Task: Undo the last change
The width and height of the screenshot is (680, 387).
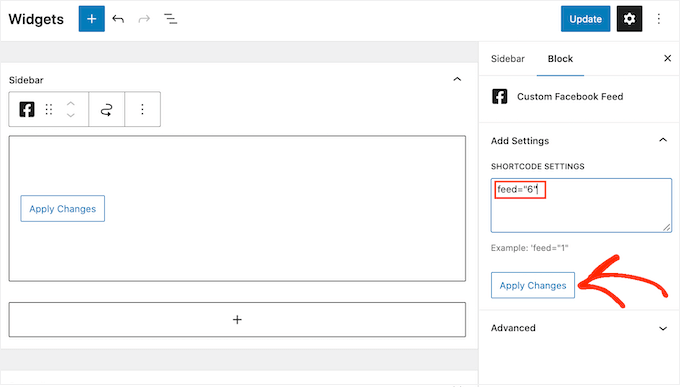Action: [118, 19]
